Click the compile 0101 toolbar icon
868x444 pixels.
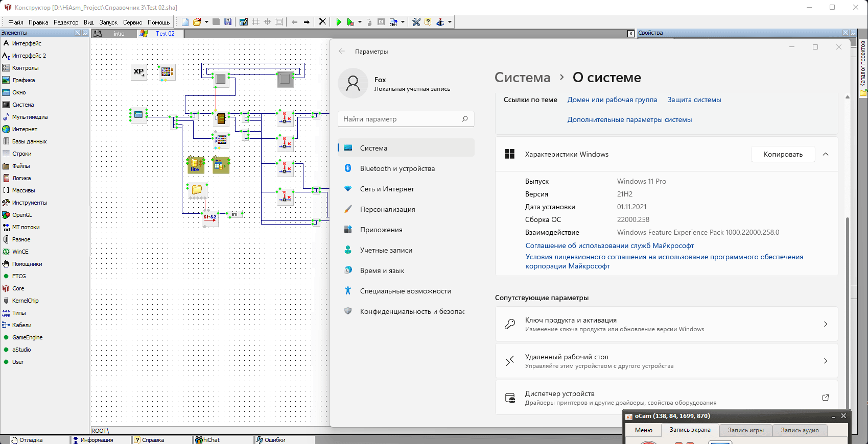click(393, 22)
